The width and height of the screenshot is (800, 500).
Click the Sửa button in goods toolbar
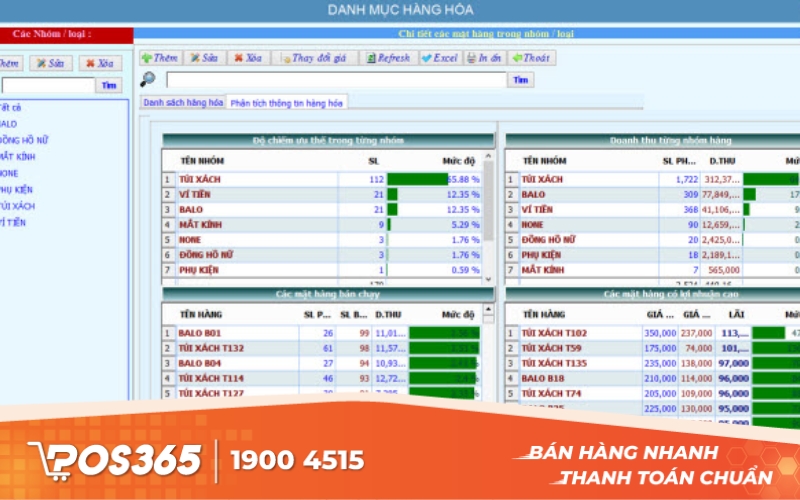(204, 58)
